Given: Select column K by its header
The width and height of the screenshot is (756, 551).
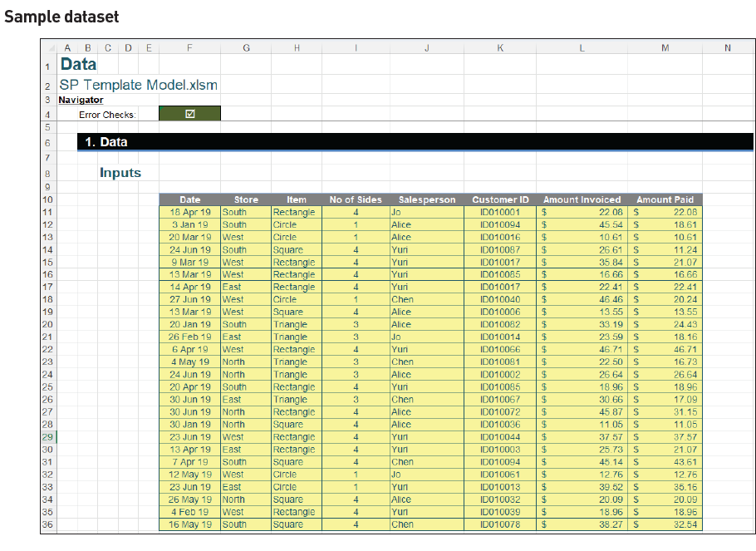Looking at the screenshot, I should [500, 47].
